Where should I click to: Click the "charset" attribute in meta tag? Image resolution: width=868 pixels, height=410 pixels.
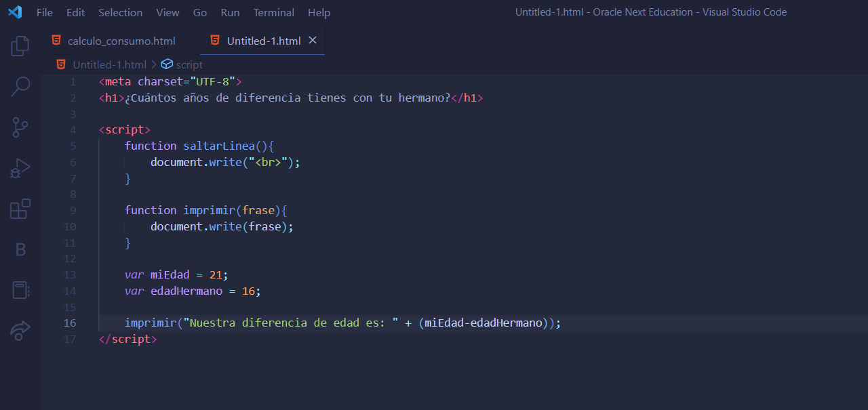(161, 81)
